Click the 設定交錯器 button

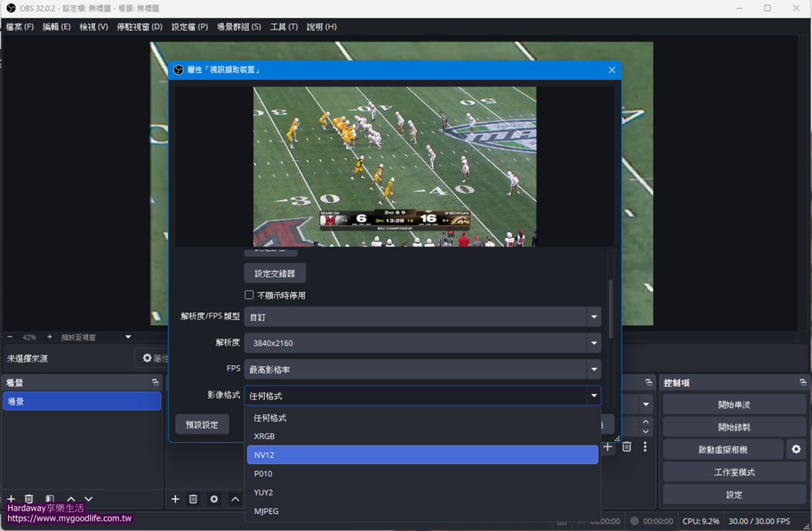coord(275,274)
